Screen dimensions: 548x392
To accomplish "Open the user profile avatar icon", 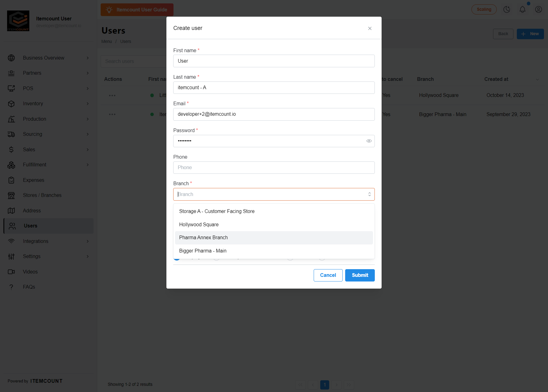I will click(539, 10).
